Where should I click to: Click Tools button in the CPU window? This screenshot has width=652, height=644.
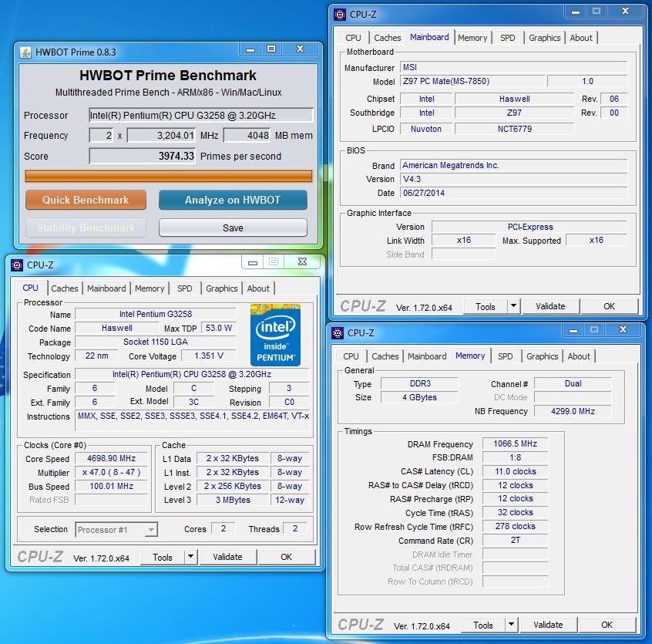162,557
